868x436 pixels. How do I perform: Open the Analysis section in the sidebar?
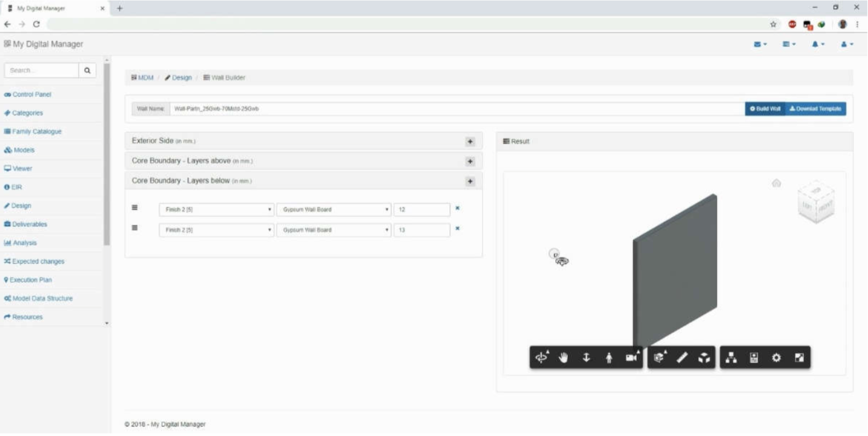pos(25,242)
